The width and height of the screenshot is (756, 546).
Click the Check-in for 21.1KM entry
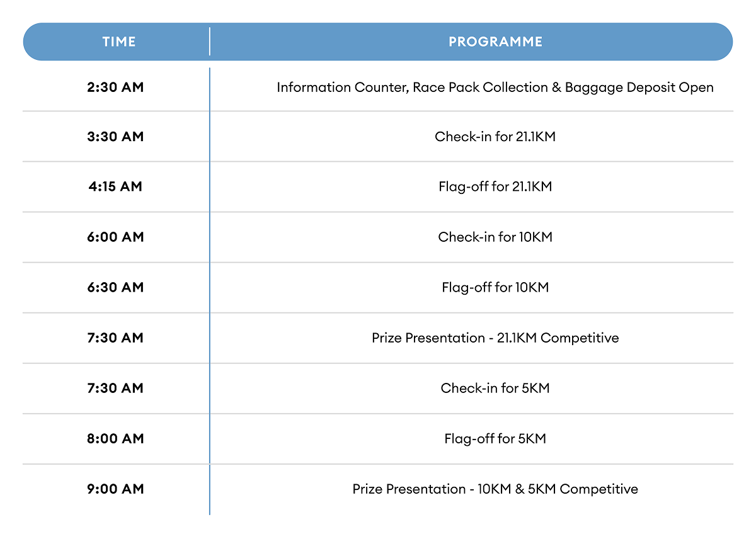(x=495, y=137)
